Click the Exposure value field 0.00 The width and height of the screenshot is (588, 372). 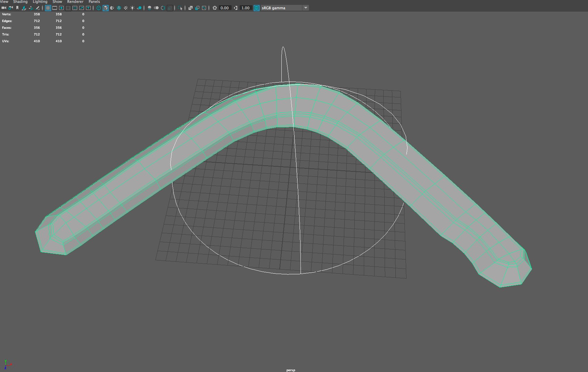tap(225, 8)
